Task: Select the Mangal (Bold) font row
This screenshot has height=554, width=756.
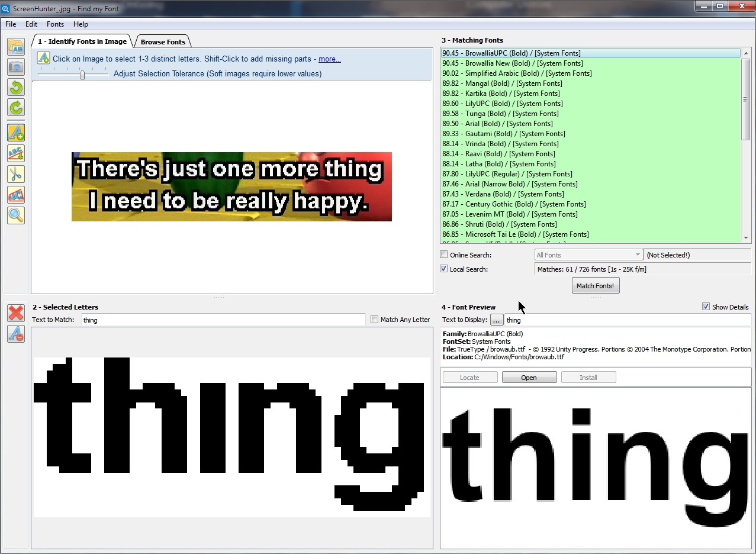Action: (591, 83)
